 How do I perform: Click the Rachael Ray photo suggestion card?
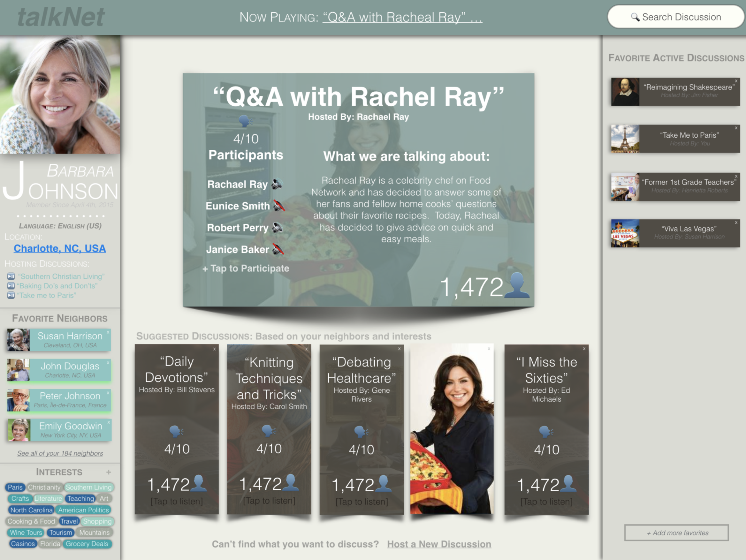pyautogui.click(x=452, y=429)
